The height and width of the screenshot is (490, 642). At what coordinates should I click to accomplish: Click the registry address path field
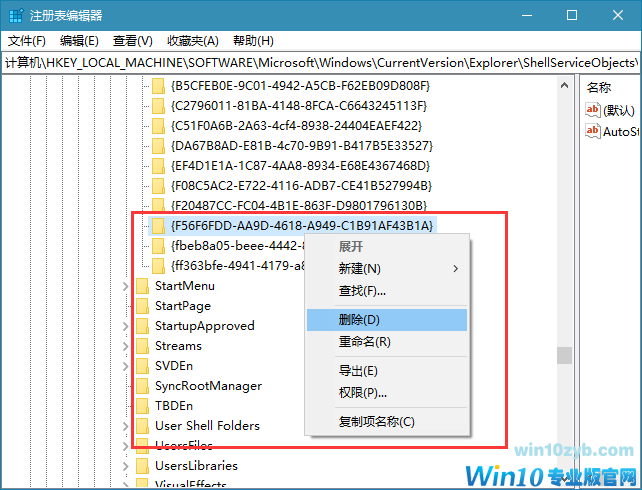click(320, 63)
